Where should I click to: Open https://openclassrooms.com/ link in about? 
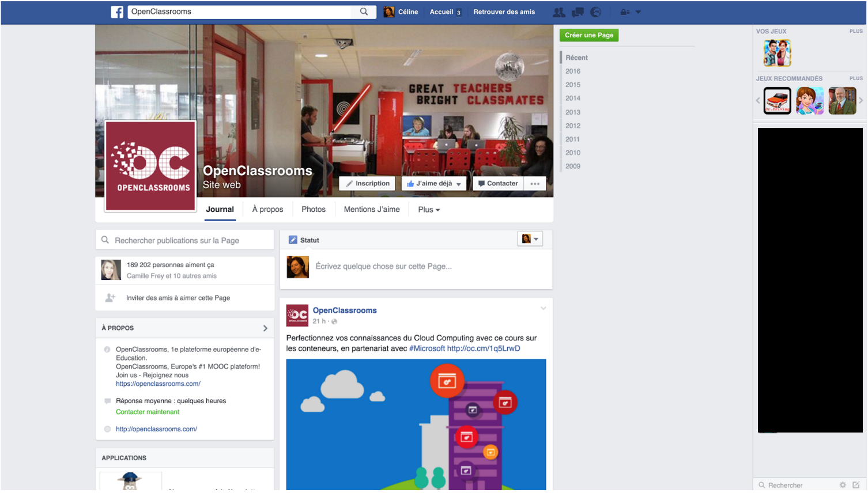158,384
